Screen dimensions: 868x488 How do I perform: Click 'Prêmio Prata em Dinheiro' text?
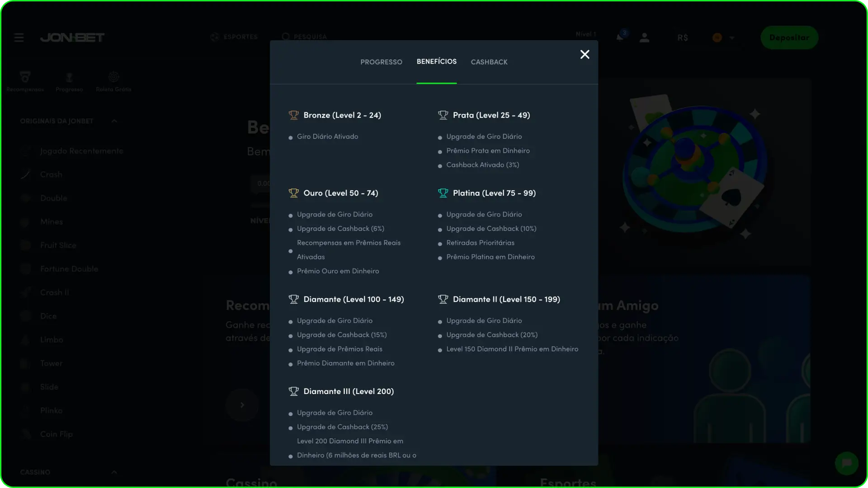(488, 150)
